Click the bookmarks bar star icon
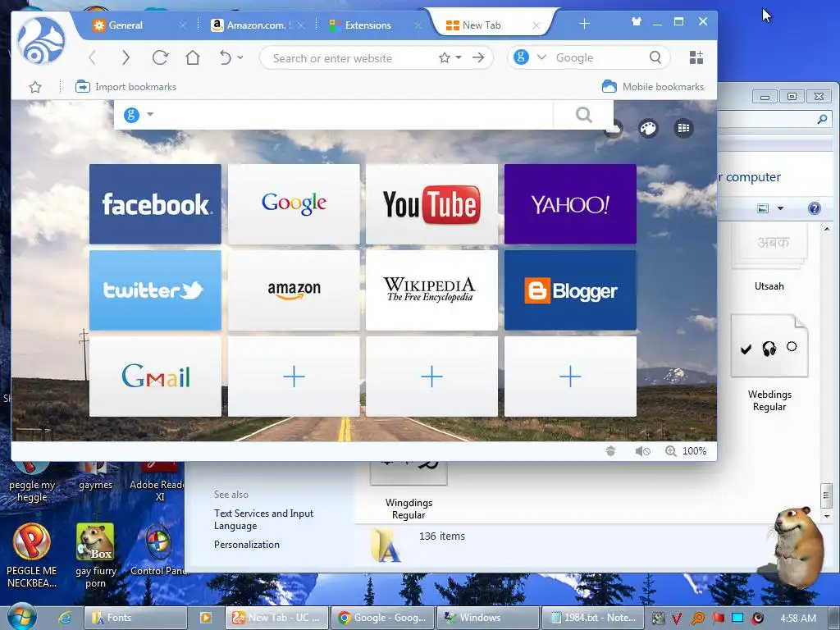The width and height of the screenshot is (840, 630). click(35, 87)
